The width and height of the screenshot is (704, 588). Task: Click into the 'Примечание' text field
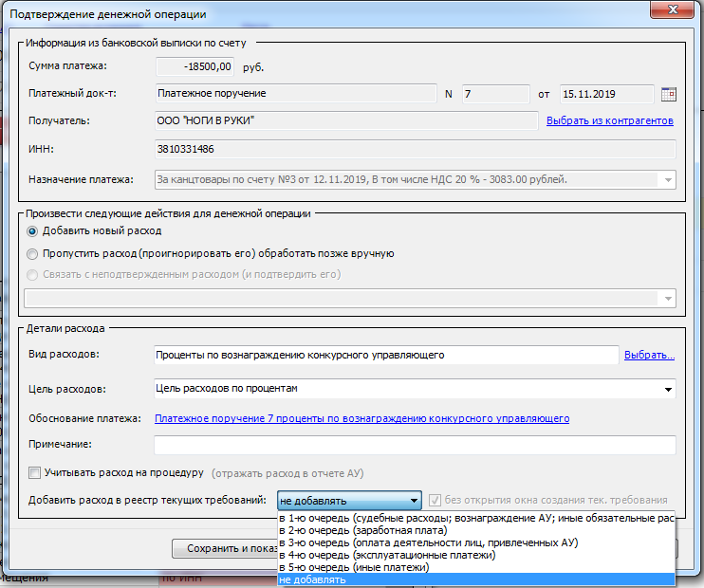[x=414, y=445]
